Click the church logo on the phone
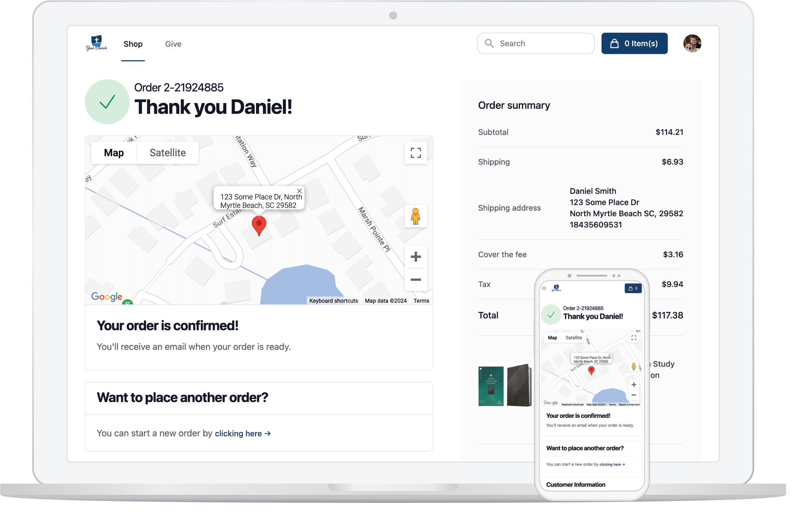 click(556, 288)
